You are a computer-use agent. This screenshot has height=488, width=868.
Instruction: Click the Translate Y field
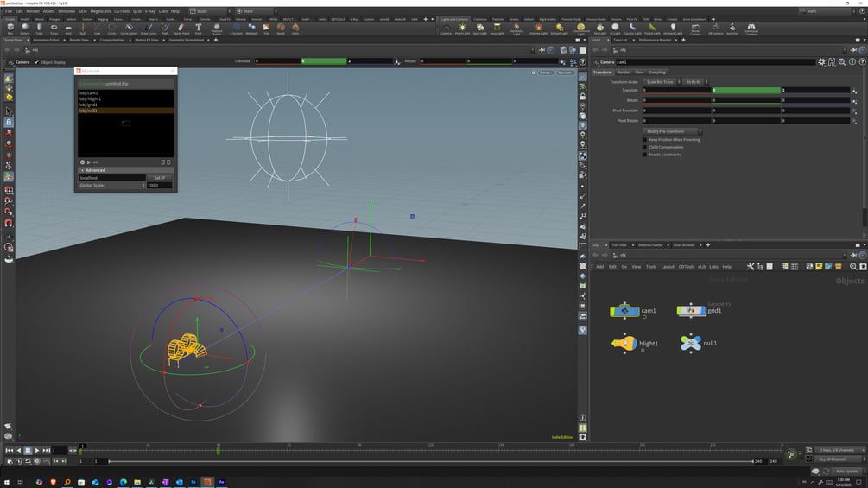pyautogui.click(x=746, y=90)
